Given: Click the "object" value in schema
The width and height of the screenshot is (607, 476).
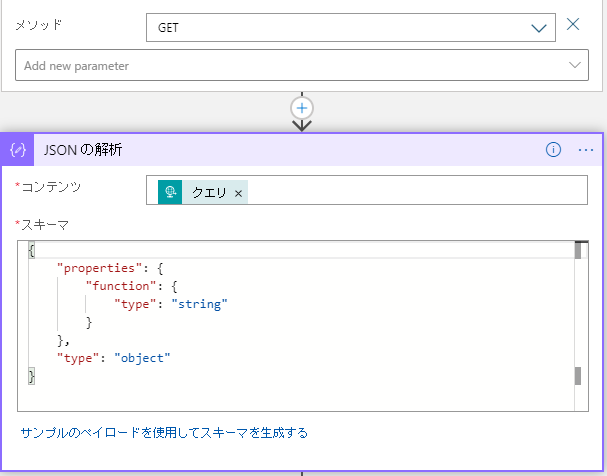Looking at the screenshot, I should click(142, 358).
